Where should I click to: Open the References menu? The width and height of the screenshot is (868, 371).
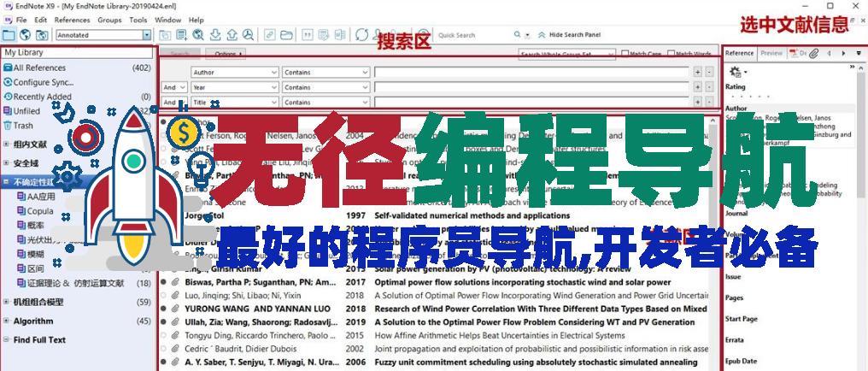tap(72, 20)
